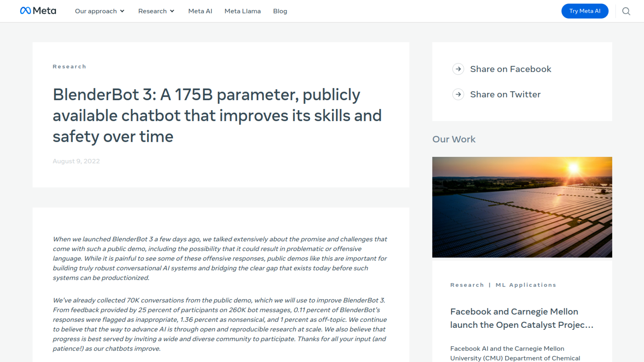Expand the Research dropdown chevron
This screenshot has height=362, width=644.
[172, 11]
